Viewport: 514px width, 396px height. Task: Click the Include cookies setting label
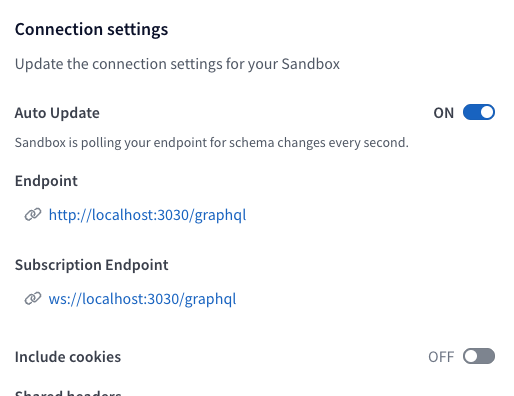point(68,357)
